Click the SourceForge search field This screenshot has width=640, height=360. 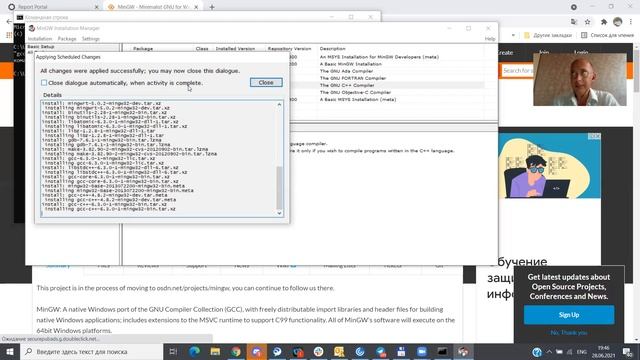tap(518, 71)
